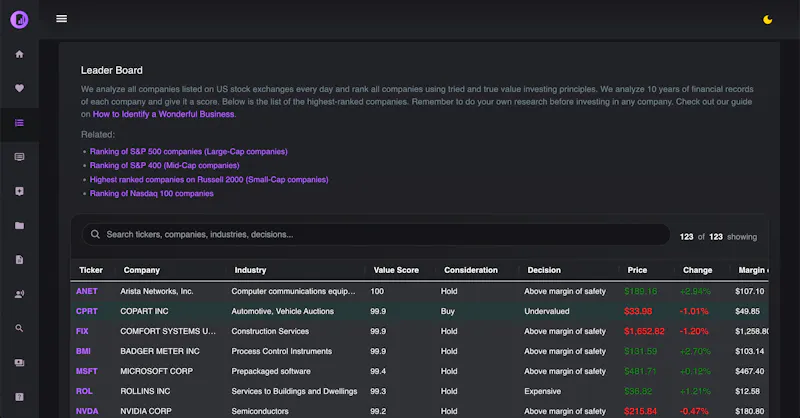
Task: Click the $1,652.82 price cell
Action: point(644,331)
